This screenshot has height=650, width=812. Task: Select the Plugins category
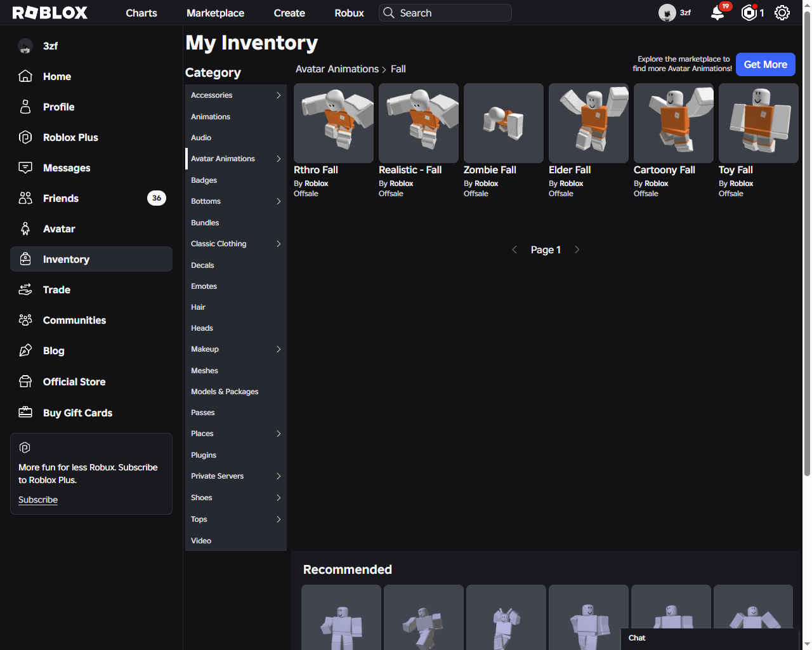[236, 455]
